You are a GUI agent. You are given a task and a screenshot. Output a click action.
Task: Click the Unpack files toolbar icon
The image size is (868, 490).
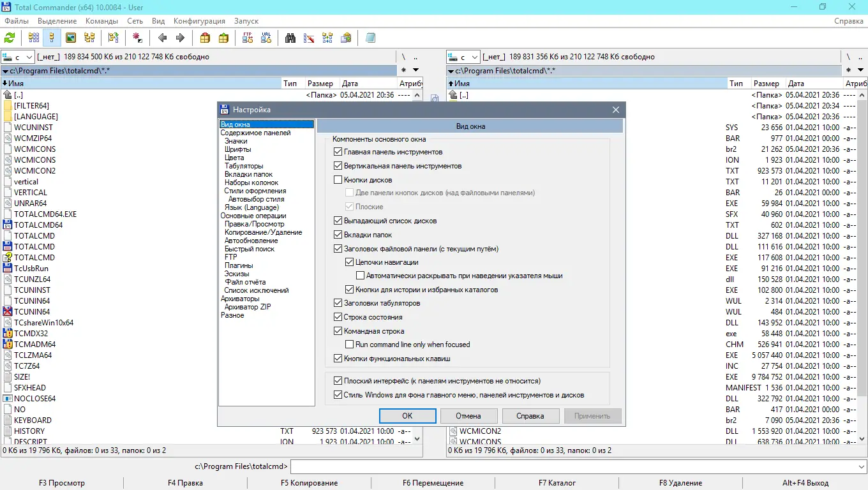point(225,38)
